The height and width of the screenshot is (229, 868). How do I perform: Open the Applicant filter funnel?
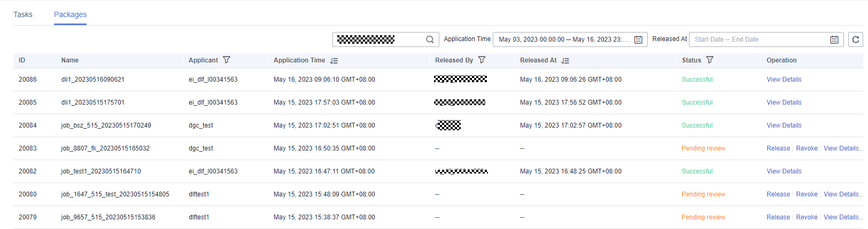point(227,60)
